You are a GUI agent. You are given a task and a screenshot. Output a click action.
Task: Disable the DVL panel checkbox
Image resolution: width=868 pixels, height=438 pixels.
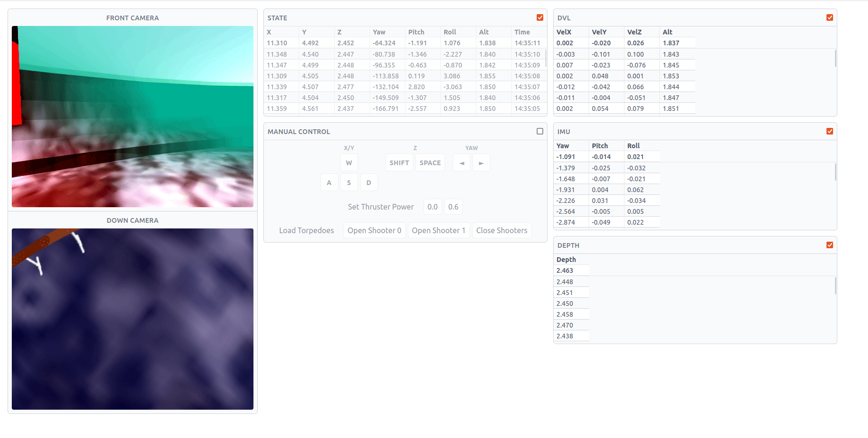[829, 17]
